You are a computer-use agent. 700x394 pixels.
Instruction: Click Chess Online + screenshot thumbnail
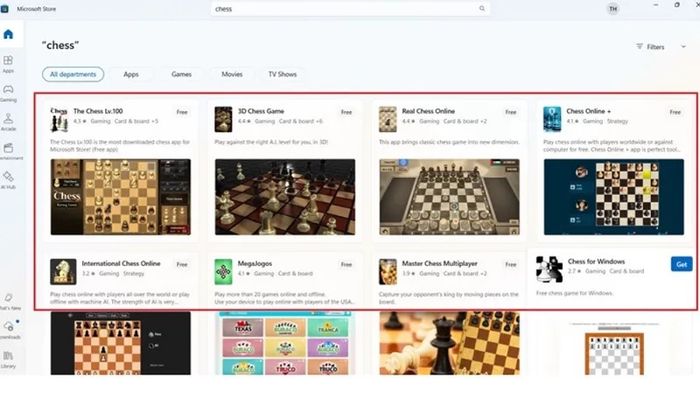[613, 197]
